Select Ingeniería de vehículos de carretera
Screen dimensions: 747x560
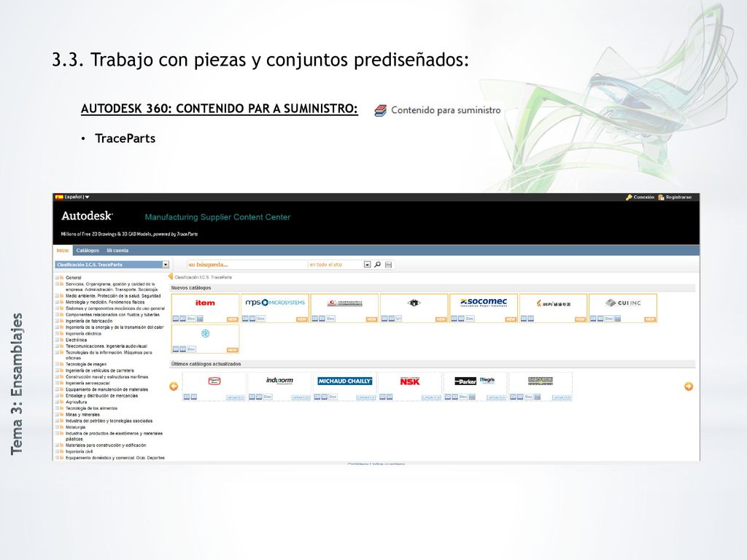pyautogui.click(x=100, y=370)
